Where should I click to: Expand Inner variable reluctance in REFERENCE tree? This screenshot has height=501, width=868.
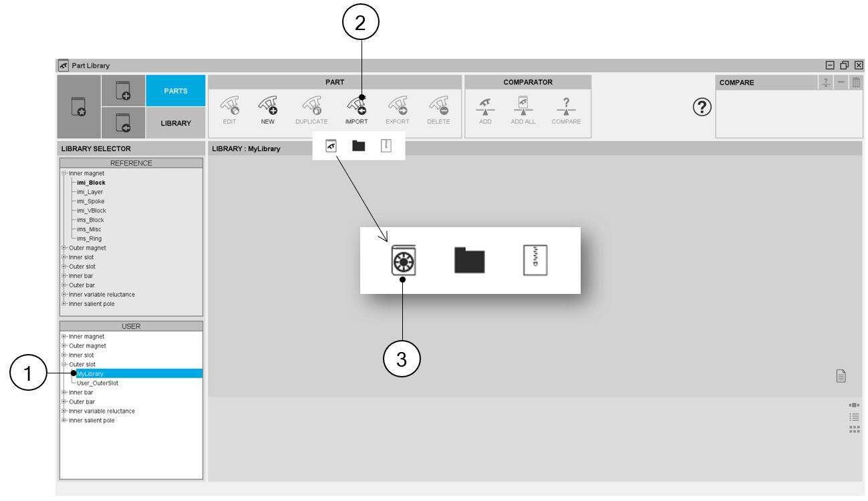pos(64,295)
